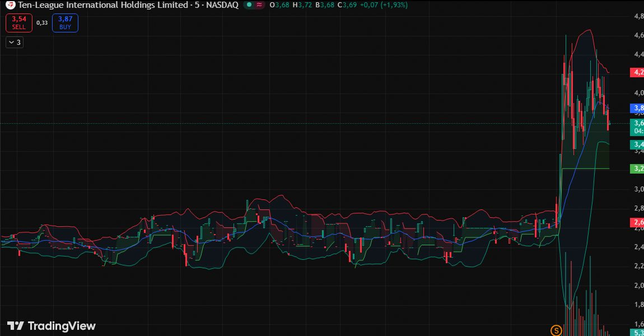Click the Ten-League company logo icon
Viewport: 644px width, 336px height.
click(10, 5)
